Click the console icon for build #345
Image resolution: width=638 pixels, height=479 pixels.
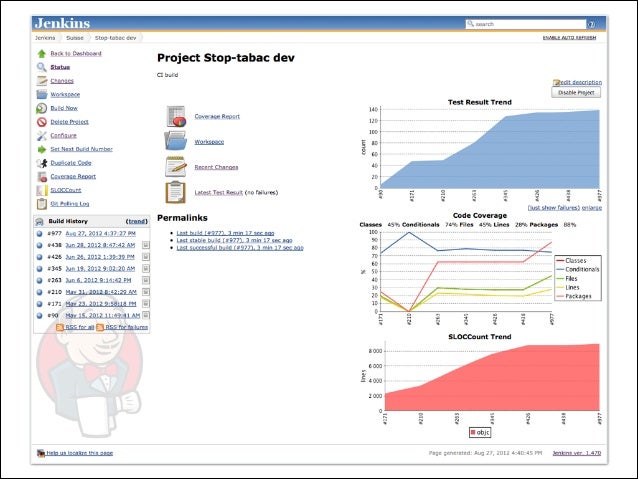point(146,269)
